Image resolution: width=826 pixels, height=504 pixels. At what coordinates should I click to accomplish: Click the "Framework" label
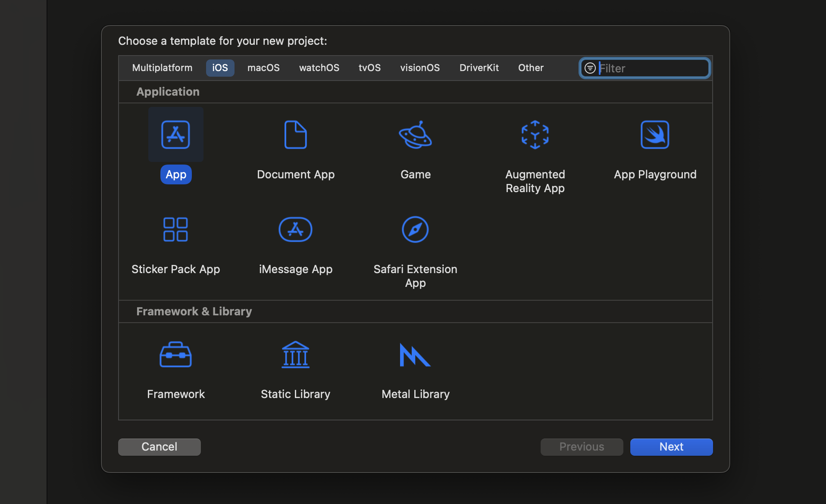point(176,394)
